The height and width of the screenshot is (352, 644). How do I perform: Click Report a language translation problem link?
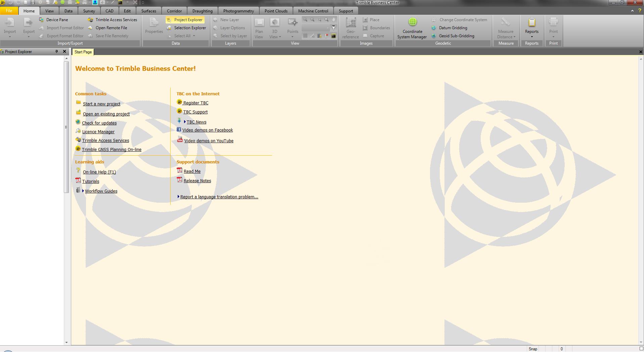click(219, 197)
